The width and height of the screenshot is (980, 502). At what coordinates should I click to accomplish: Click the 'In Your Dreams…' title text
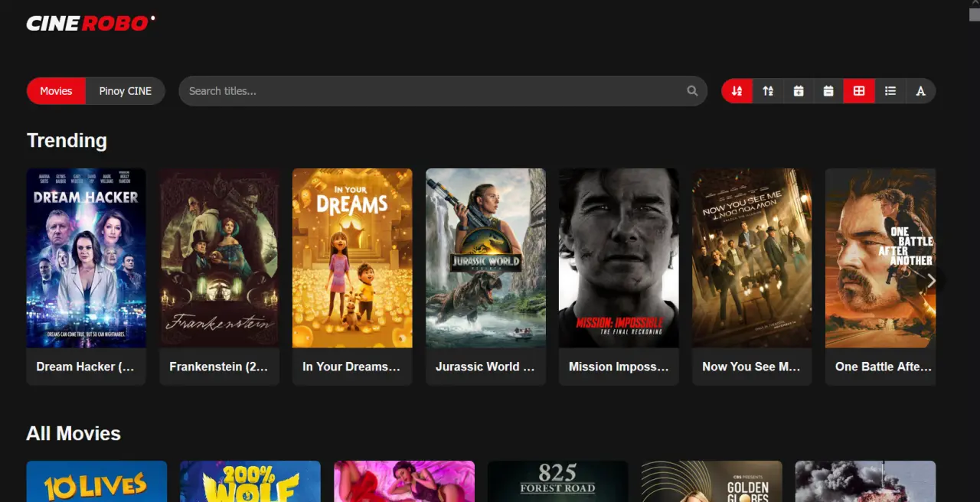coord(351,367)
